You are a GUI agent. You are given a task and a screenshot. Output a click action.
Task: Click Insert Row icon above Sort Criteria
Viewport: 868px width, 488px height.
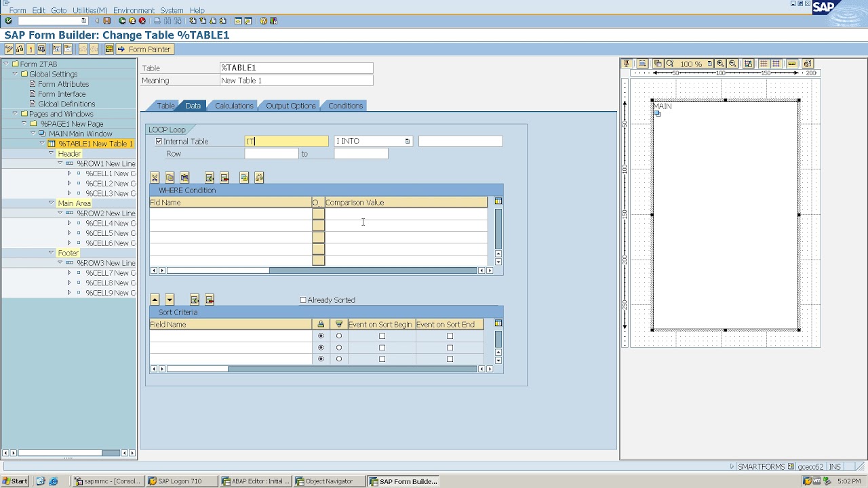click(x=195, y=300)
